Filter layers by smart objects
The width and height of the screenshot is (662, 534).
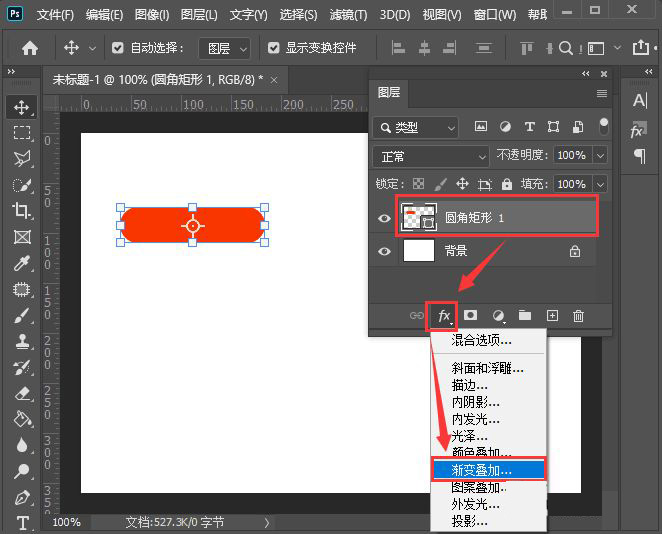click(x=578, y=126)
